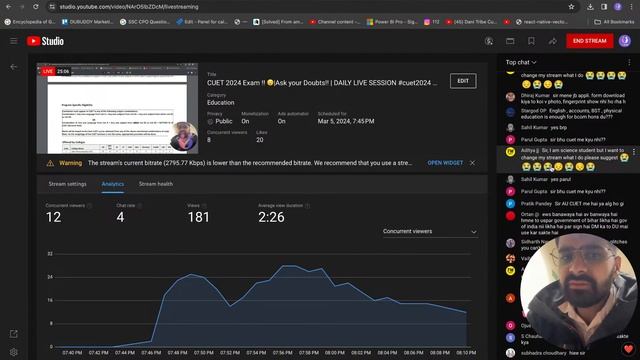The image size is (640, 360).
Task: Open the Power BI Pro bookmark
Action: click(392, 22)
